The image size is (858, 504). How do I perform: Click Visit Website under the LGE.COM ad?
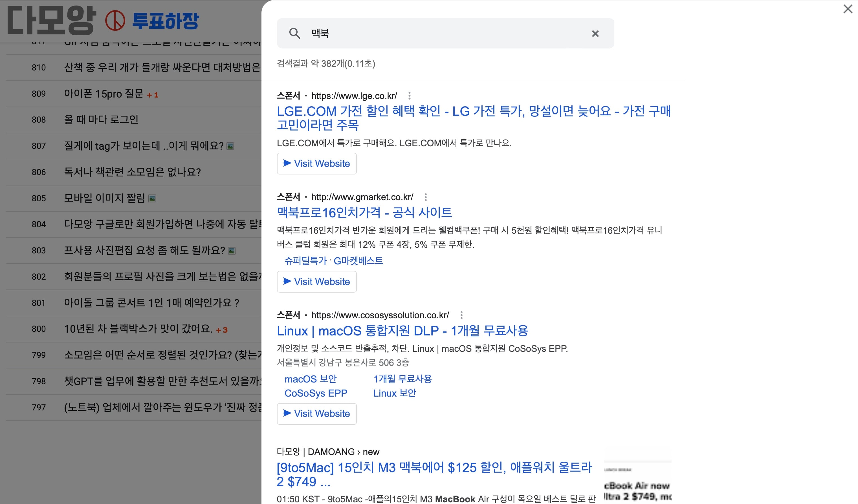[x=317, y=164]
